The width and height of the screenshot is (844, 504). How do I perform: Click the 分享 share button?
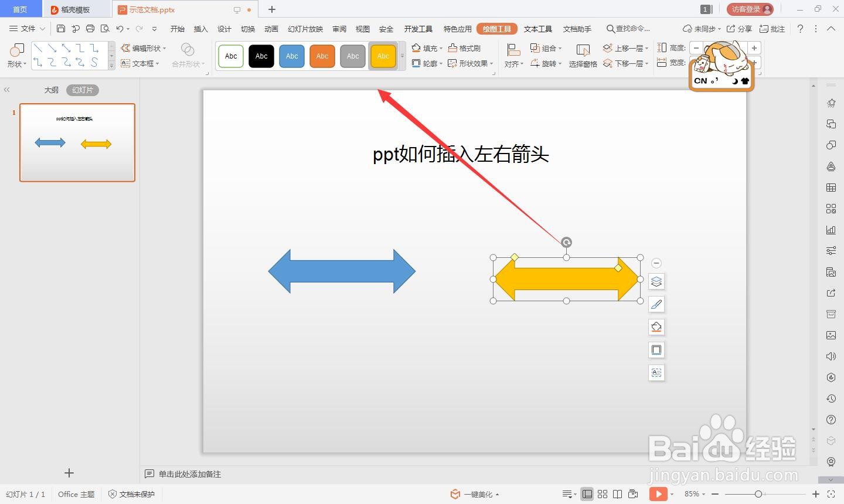coord(739,29)
